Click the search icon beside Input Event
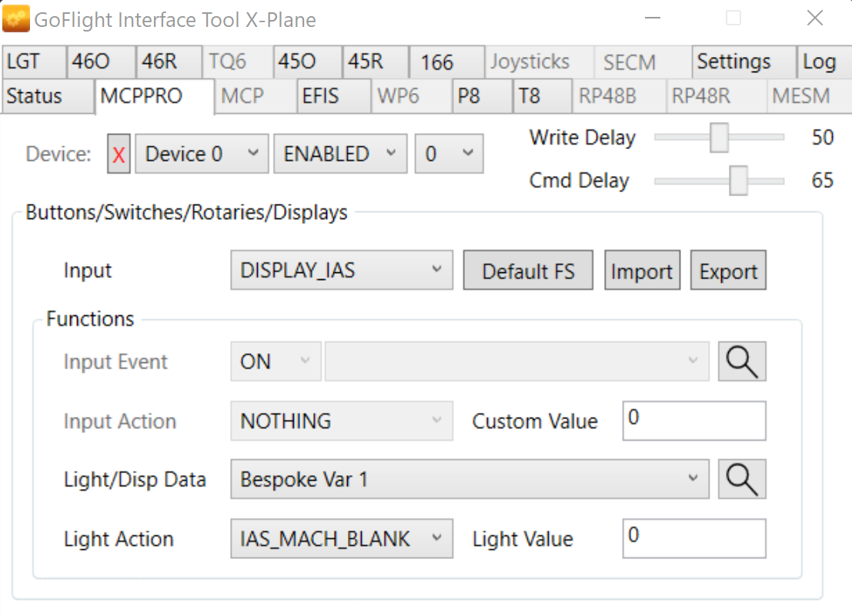This screenshot has height=616, width=852. 742,361
